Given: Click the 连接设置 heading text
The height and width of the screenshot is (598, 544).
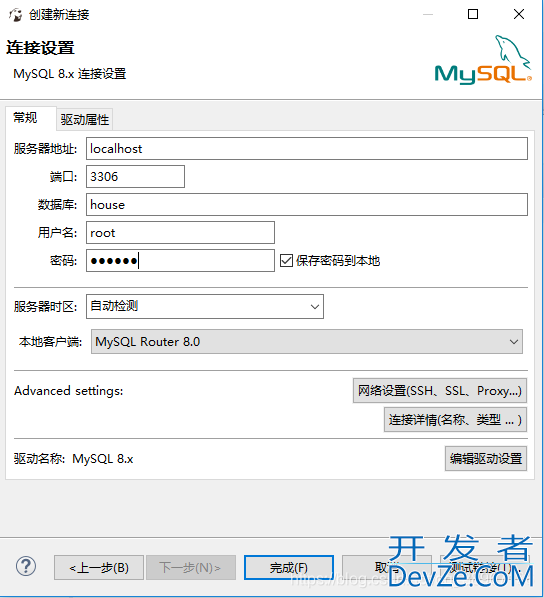Looking at the screenshot, I should pyautogui.click(x=40, y=48).
